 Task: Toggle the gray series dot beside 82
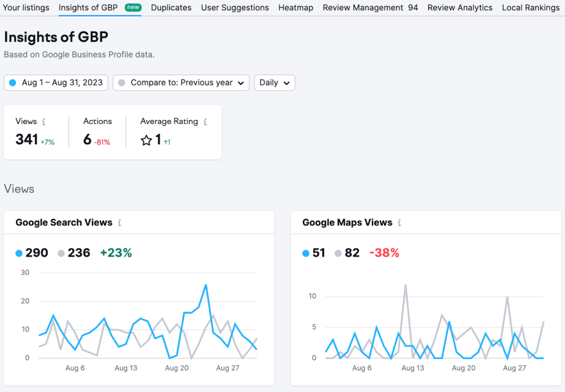338,253
